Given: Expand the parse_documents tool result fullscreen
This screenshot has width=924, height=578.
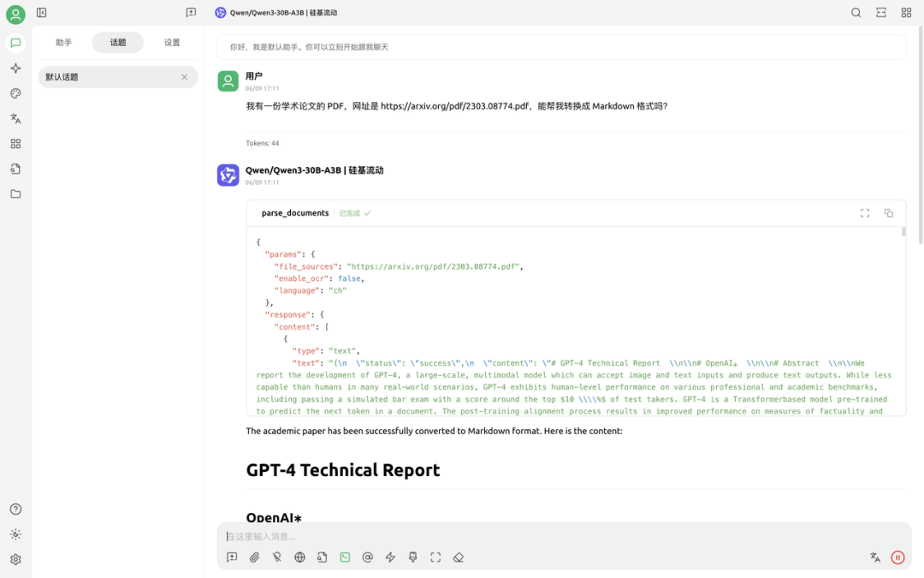Looking at the screenshot, I should 865,213.
